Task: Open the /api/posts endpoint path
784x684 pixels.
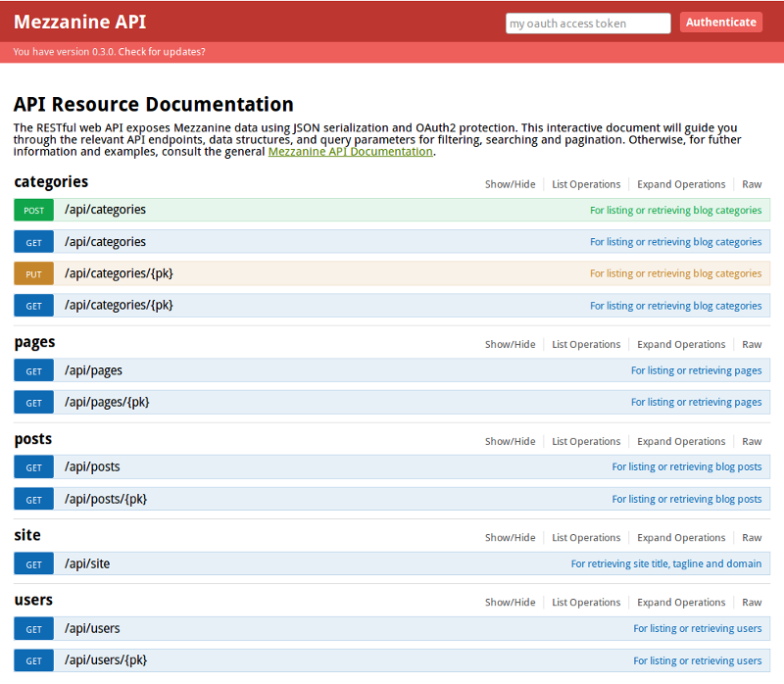Action: click(x=92, y=466)
